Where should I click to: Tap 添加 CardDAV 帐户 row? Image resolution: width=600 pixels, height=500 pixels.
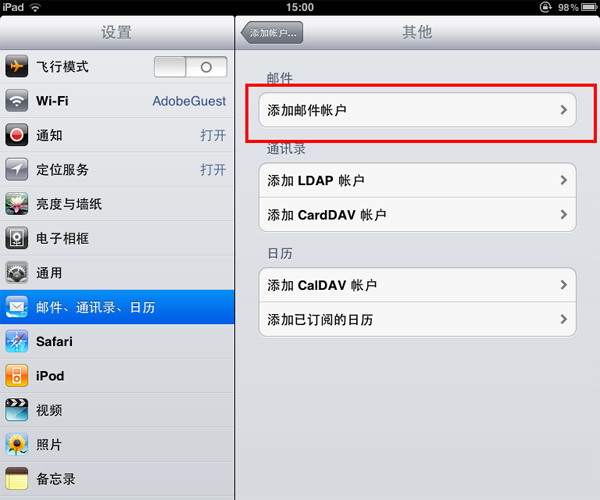coord(417,215)
